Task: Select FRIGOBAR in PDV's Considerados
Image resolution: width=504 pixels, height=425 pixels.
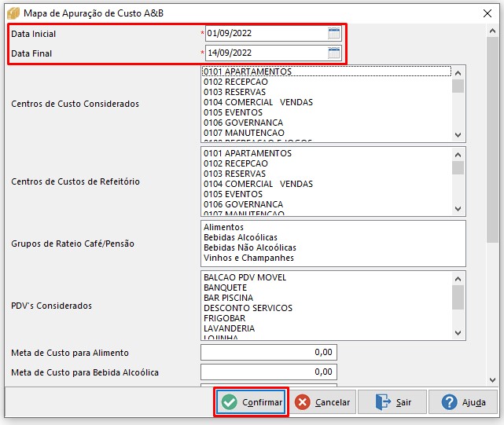Action: tap(327, 318)
